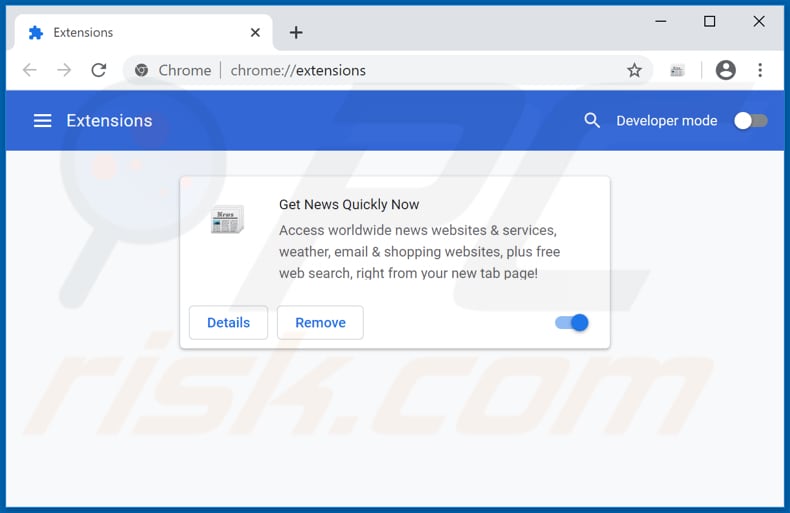Go forward to next page

pos(64,70)
